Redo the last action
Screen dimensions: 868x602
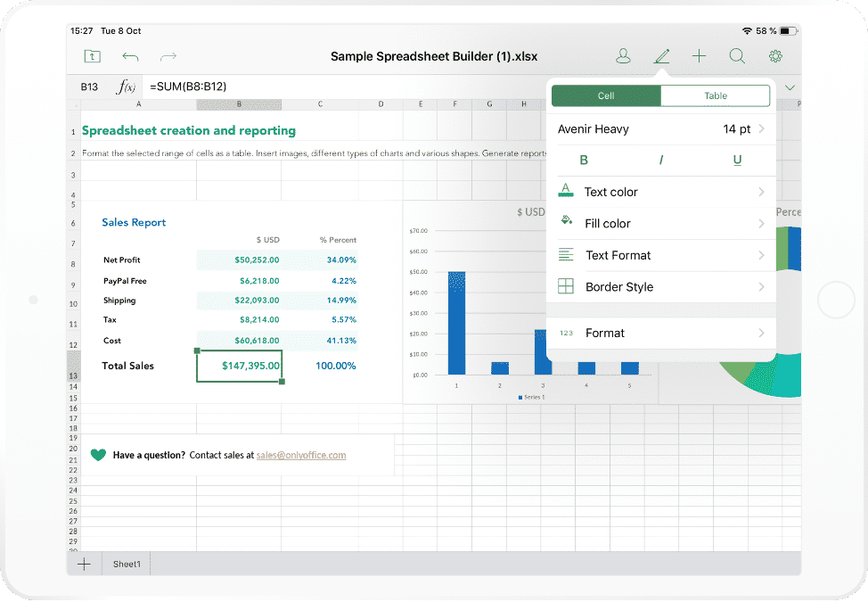[168, 55]
